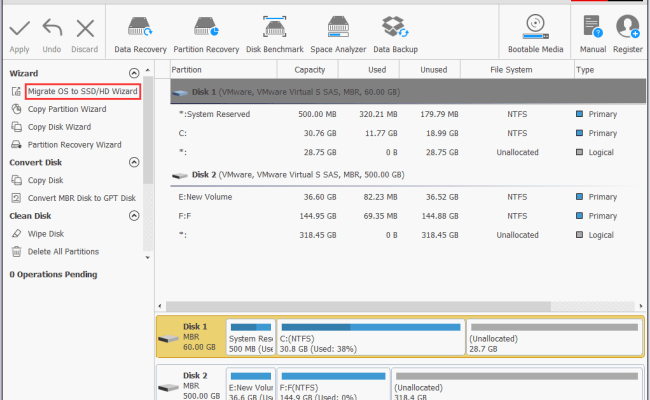The height and width of the screenshot is (400, 650).
Task: Select the 318.45 GB unallocated row
Action: 408,235
